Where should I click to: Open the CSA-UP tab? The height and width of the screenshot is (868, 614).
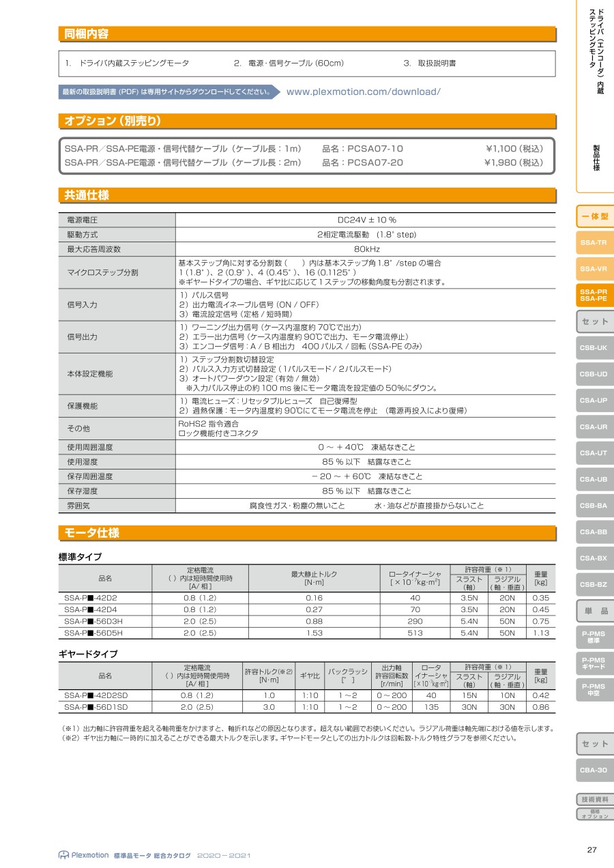(594, 401)
